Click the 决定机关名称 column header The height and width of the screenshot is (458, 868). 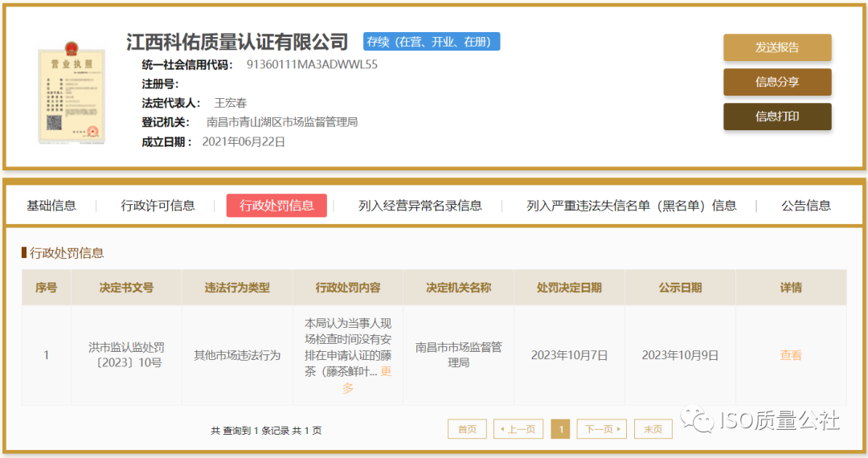point(458,288)
